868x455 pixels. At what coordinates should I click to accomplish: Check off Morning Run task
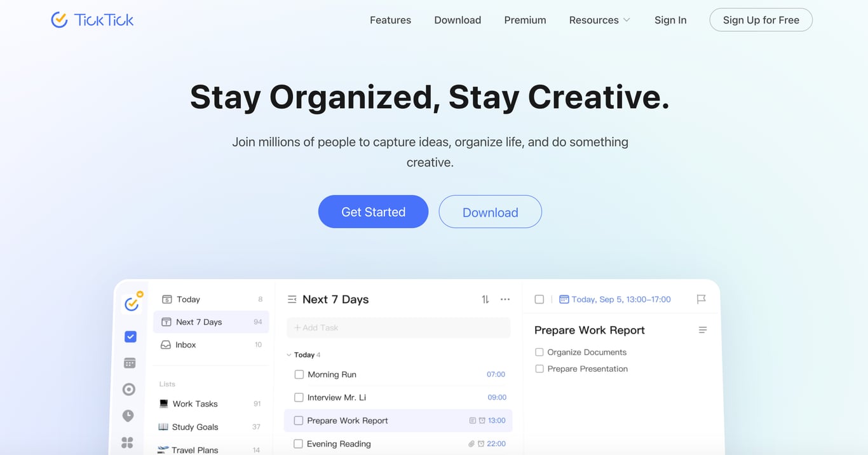[299, 374]
